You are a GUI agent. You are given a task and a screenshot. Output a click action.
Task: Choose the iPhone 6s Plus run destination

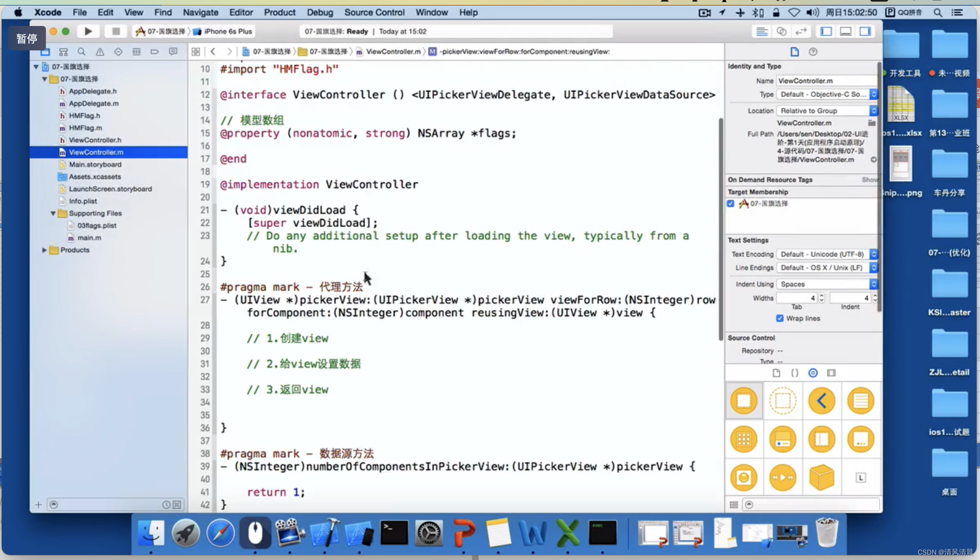223,31
